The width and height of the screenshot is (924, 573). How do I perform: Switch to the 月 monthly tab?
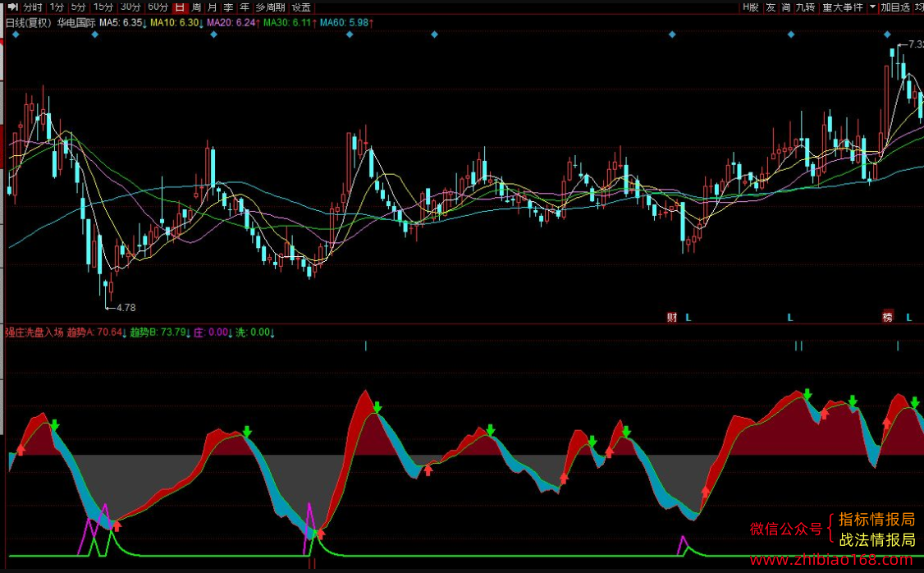click(x=213, y=7)
